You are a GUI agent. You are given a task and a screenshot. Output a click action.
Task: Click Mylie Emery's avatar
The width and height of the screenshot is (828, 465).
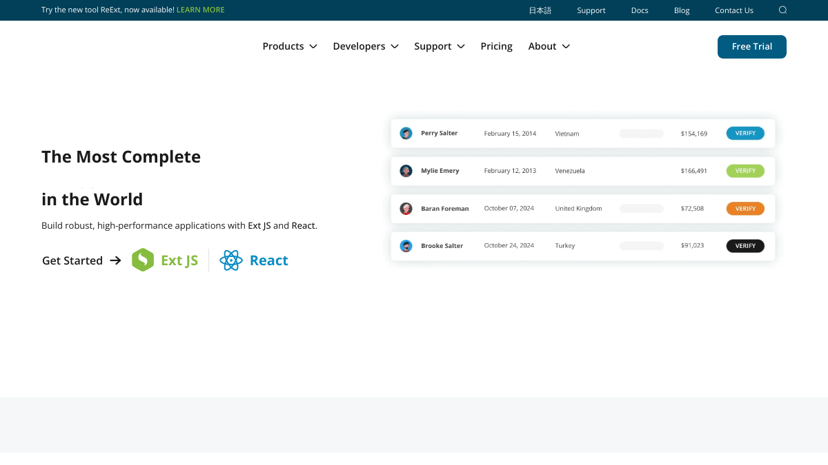click(x=406, y=170)
